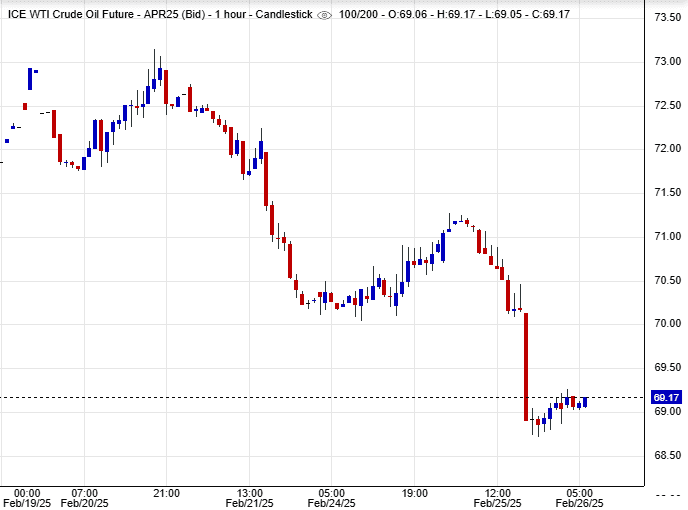Select the Feb/21/25 date label
688x510 pixels.
click(250, 503)
